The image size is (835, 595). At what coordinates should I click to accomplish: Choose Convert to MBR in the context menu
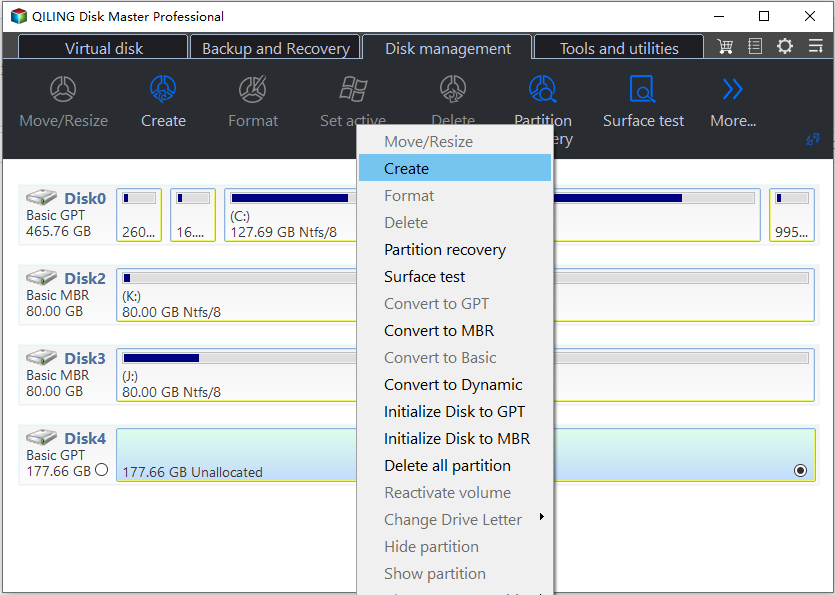coord(455,330)
